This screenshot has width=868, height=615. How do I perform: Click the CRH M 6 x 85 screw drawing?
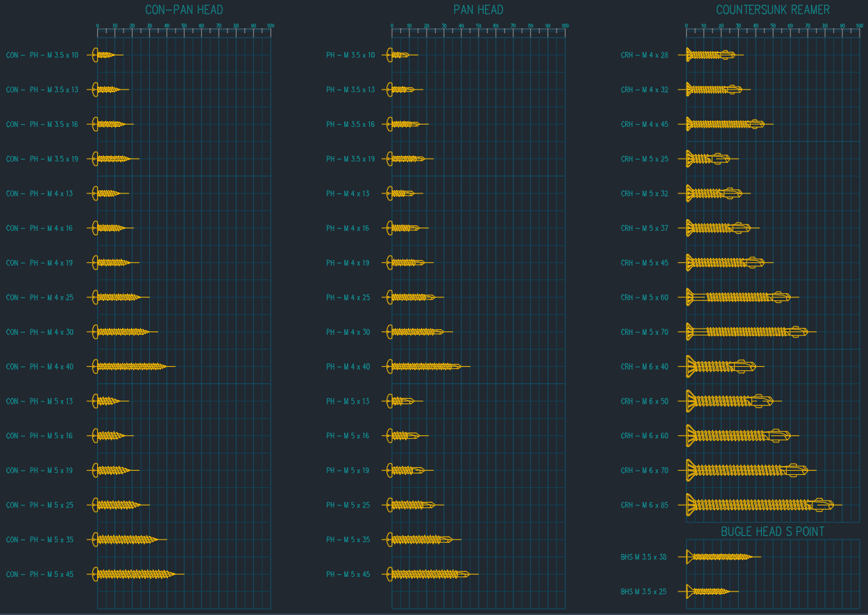tap(760, 505)
